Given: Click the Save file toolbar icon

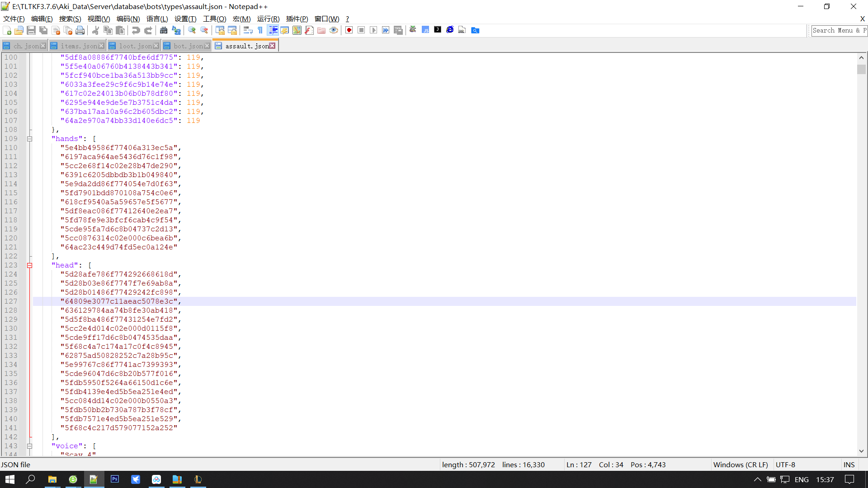Looking at the screenshot, I should [x=31, y=30].
